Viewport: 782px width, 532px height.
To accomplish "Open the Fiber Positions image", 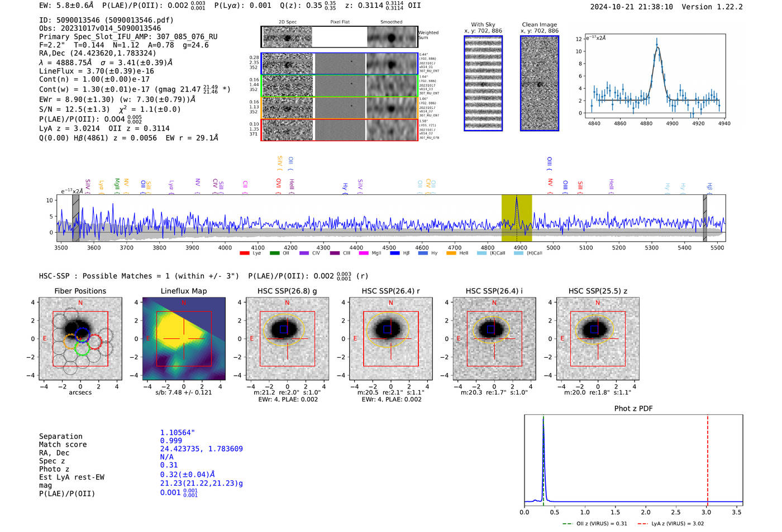I will 80,339.
